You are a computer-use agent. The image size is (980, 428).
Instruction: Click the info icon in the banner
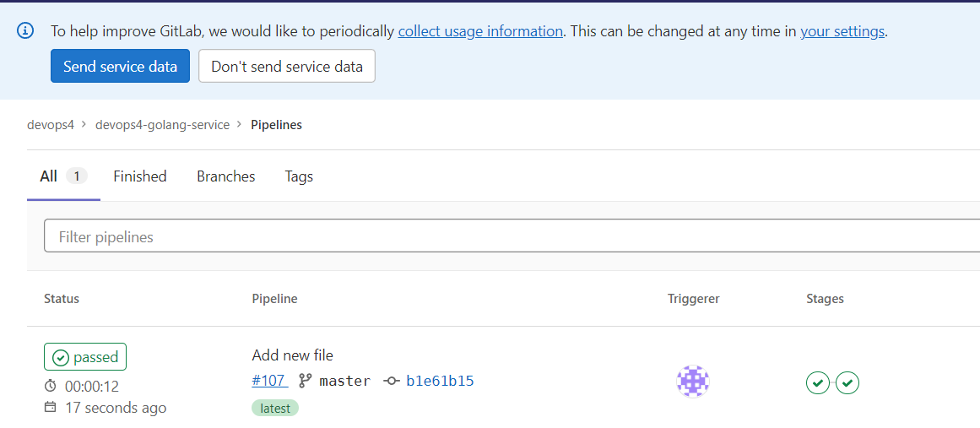[25, 30]
